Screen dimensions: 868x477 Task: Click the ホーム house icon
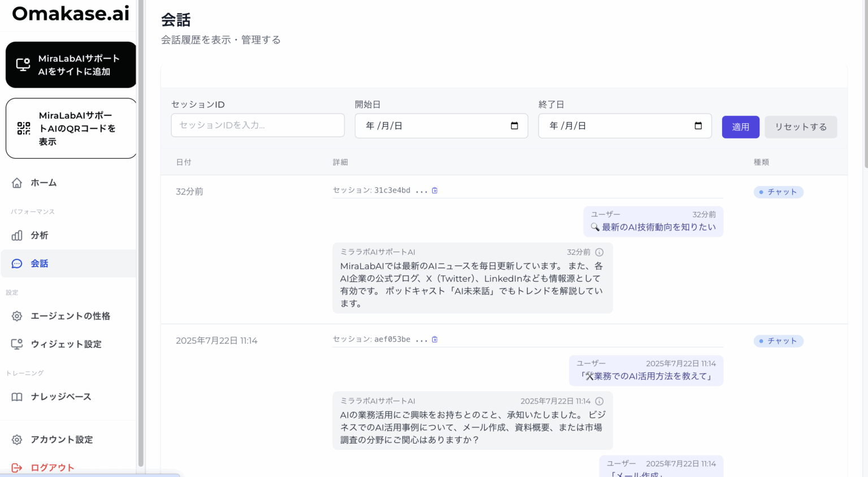point(17,183)
